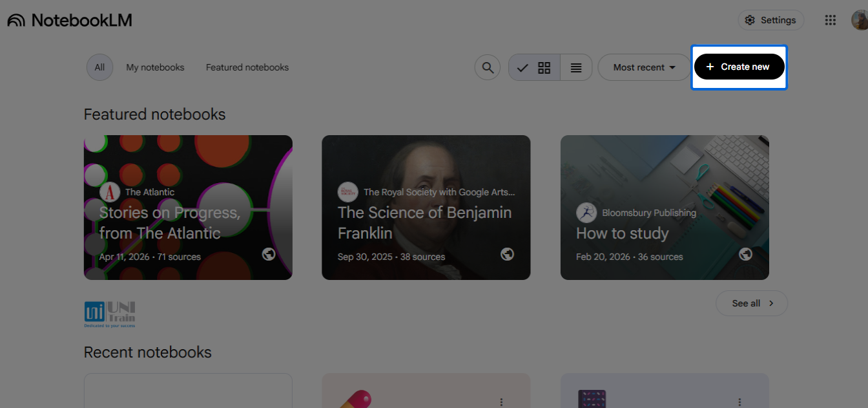This screenshot has height=408, width=868.
Task: Click 'Sep 30, 2025 • 38 sources' text
Action: tap(391, 257)
